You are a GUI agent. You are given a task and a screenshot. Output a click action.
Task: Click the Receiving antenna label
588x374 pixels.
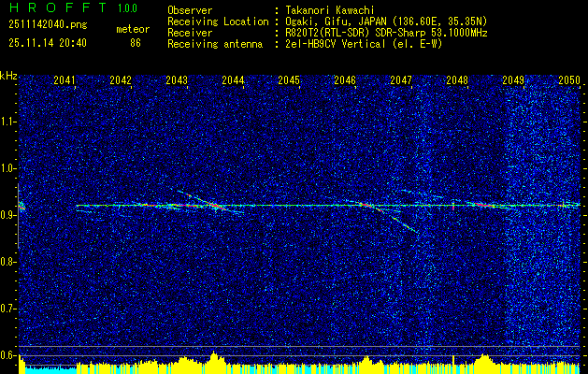pyautogui.click(x=215, y=44)
